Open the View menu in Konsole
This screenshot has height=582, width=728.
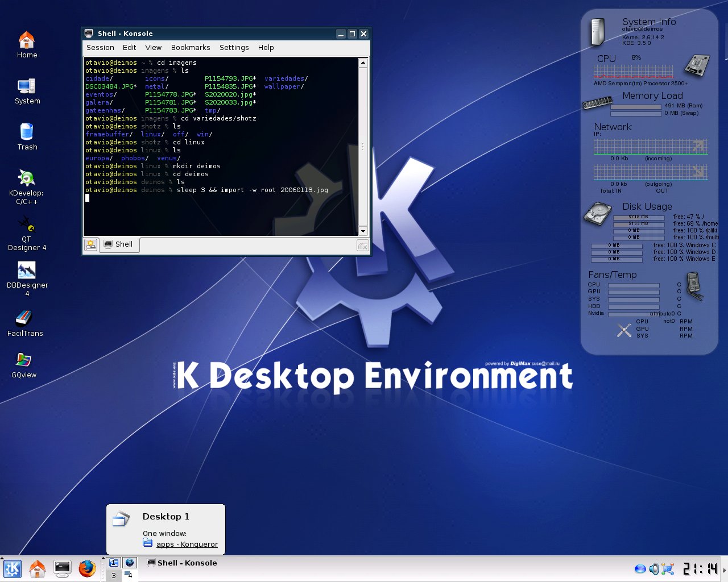pos(153,48)
